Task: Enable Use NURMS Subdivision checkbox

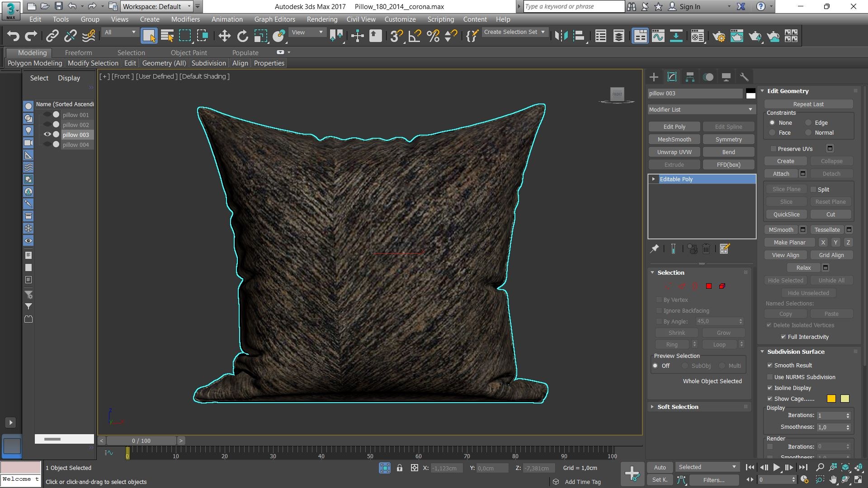Action: coord(770,377)
